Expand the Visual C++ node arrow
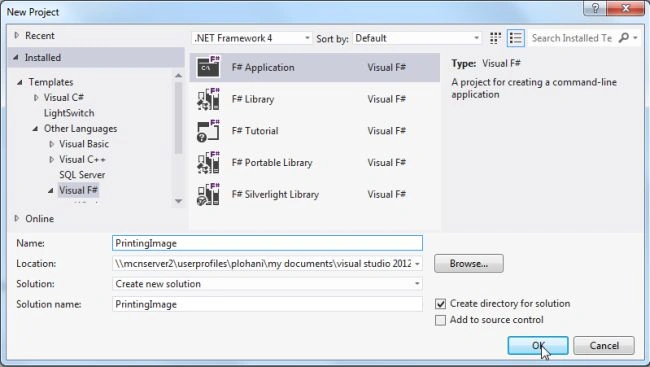The image size is (650, 367). [x=51, y=160]
